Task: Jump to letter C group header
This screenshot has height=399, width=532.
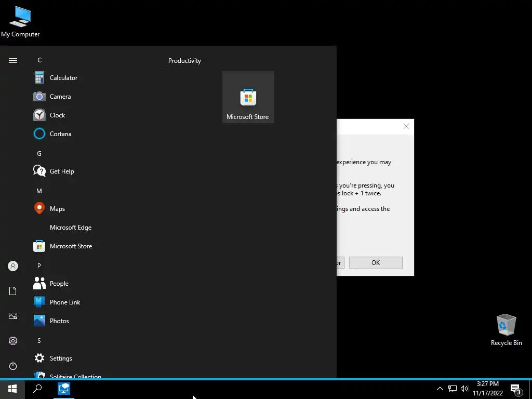Action: (39, 60)
